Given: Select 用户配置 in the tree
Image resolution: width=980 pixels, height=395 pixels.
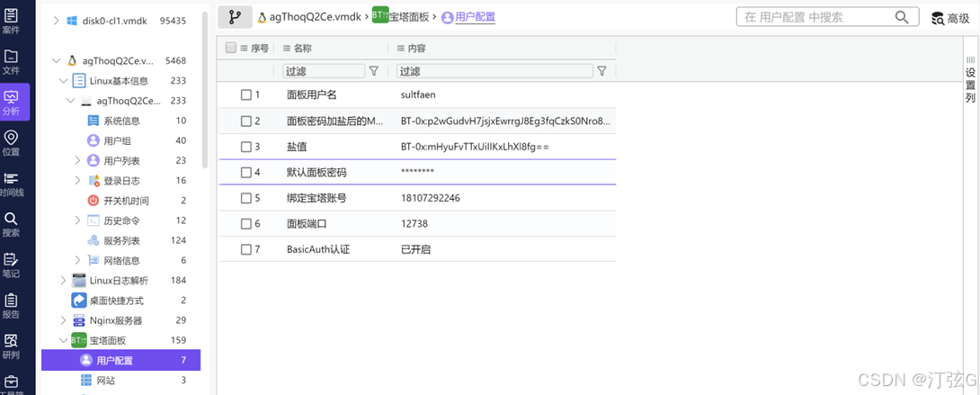Looking at the screenshot, I should tap(121, 361).
